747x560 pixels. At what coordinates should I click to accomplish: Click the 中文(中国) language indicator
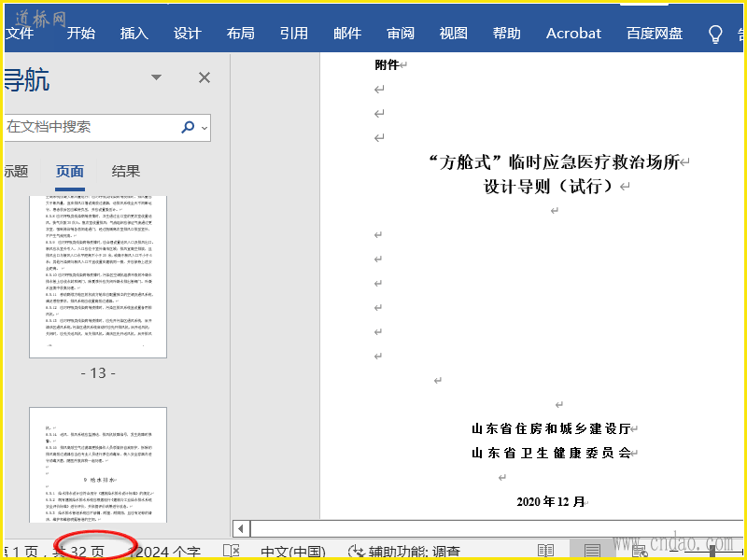point(292,551)
